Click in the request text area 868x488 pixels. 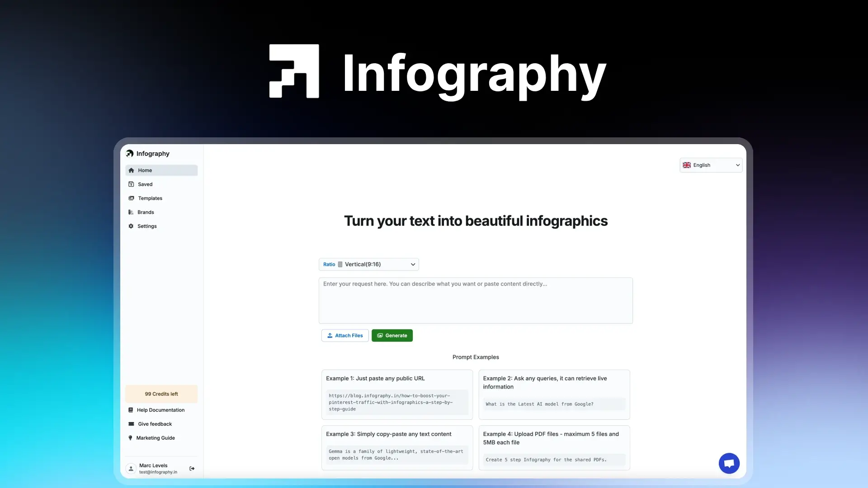pyautogui.click(x=476, y=300)
